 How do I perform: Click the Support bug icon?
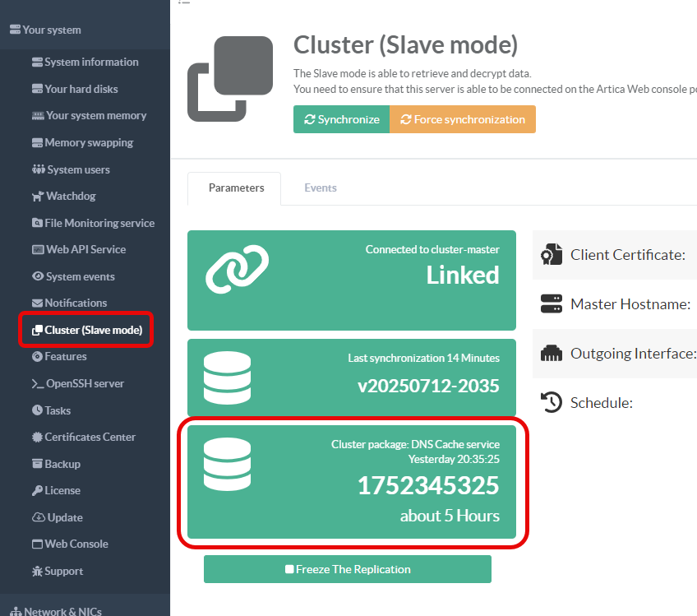37,572
